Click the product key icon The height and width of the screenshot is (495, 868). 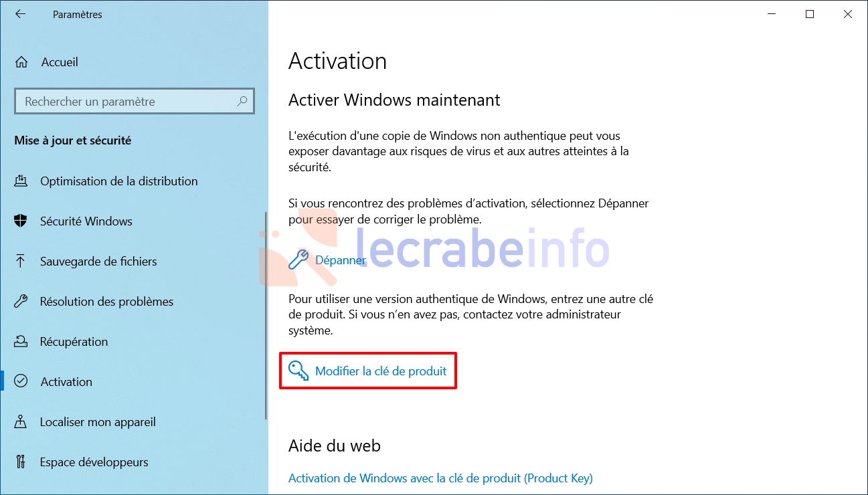coord(298,371)
